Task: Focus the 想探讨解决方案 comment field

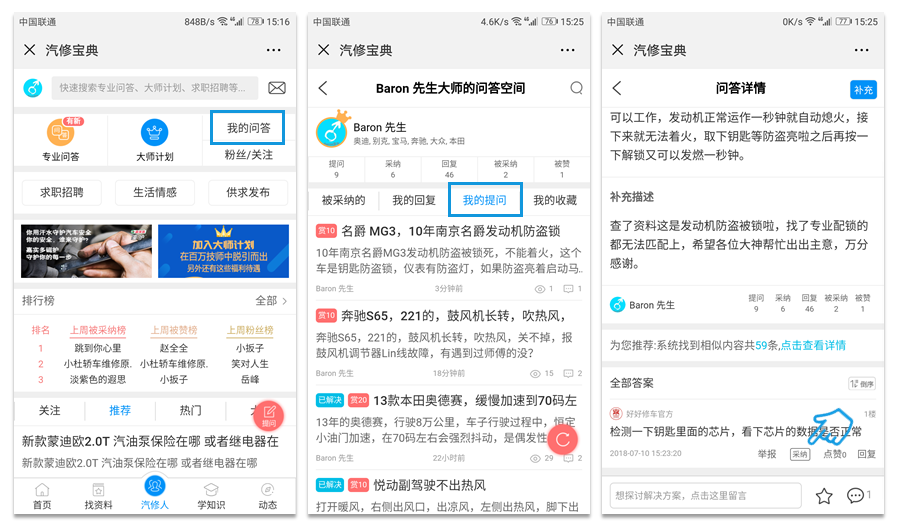Action: coord(705,496)
